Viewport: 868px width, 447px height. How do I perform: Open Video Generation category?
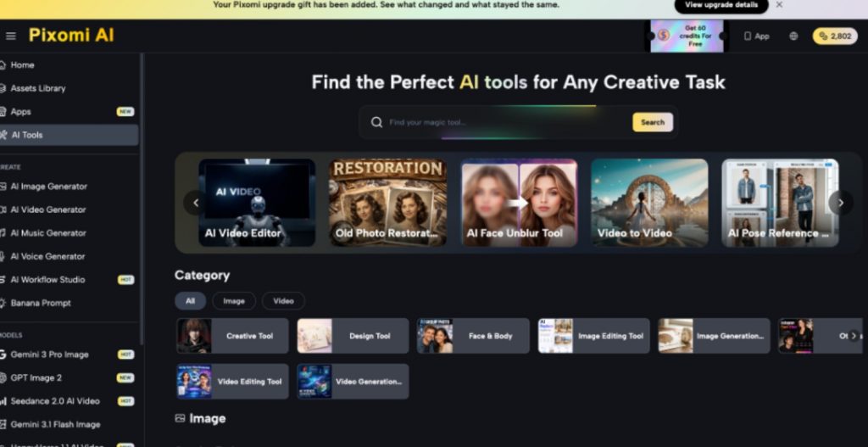point(353,381)
